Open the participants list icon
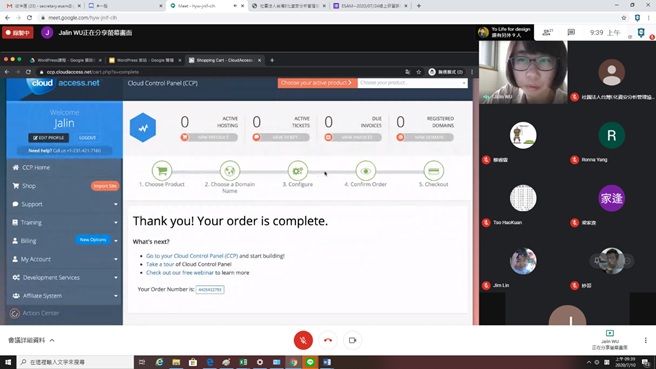This screenshot has height=369, width=656. pyautogui.click(x=547, y=33)
